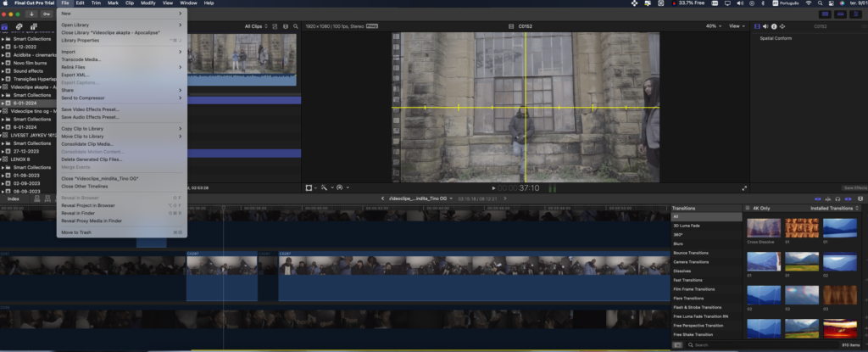Open macOS Control Center
This screenshot has width=868, height=352.
[831, 3]
